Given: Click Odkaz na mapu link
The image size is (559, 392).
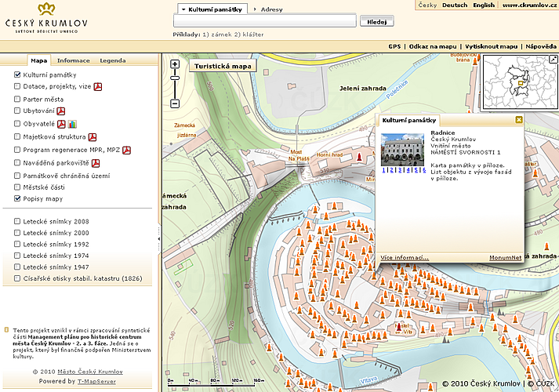Looking at the screenshot, I should (x=433, y=46).
